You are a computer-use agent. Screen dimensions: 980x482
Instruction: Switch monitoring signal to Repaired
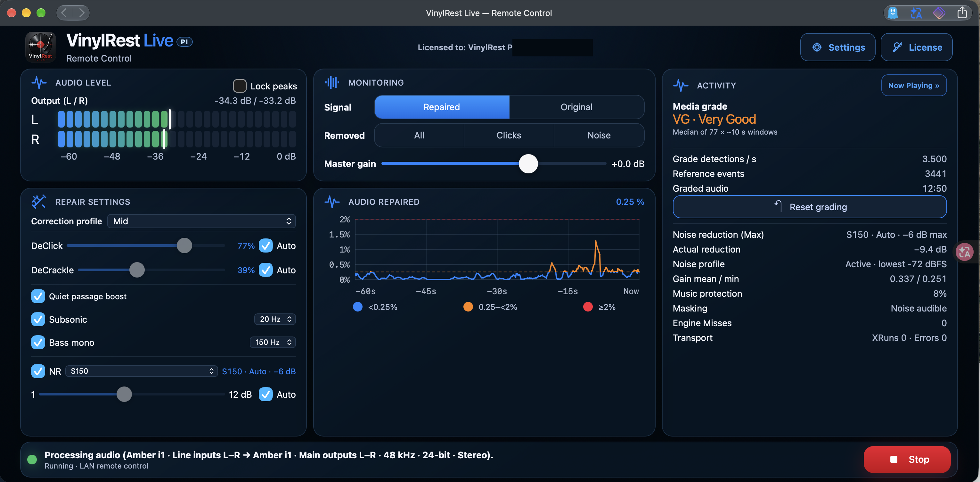(442, 107)
